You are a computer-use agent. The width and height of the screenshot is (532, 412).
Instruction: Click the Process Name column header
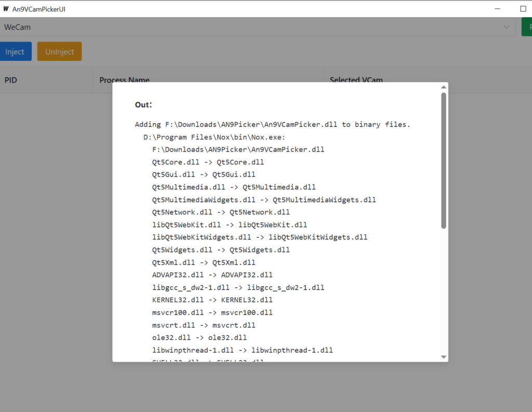pyautogui.click(x=124, y=80)
